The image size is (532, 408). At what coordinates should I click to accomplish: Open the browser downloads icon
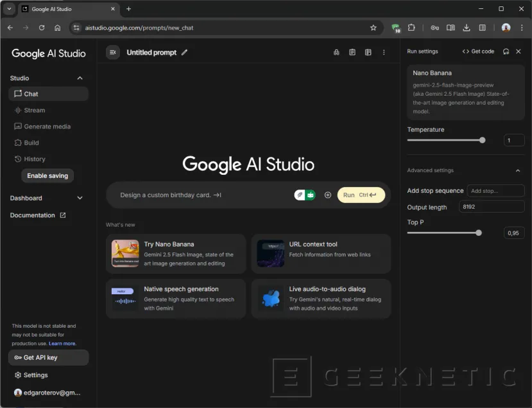[467, 28]
